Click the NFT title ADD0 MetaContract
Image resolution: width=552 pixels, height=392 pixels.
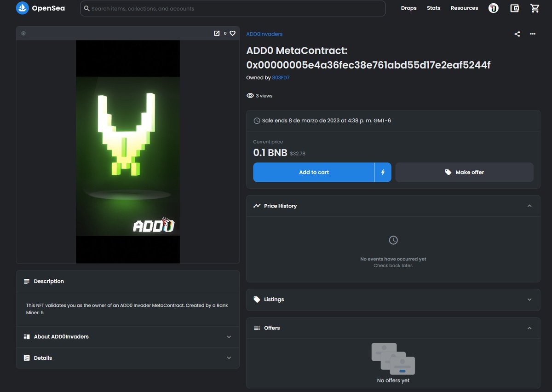point(368,58)
